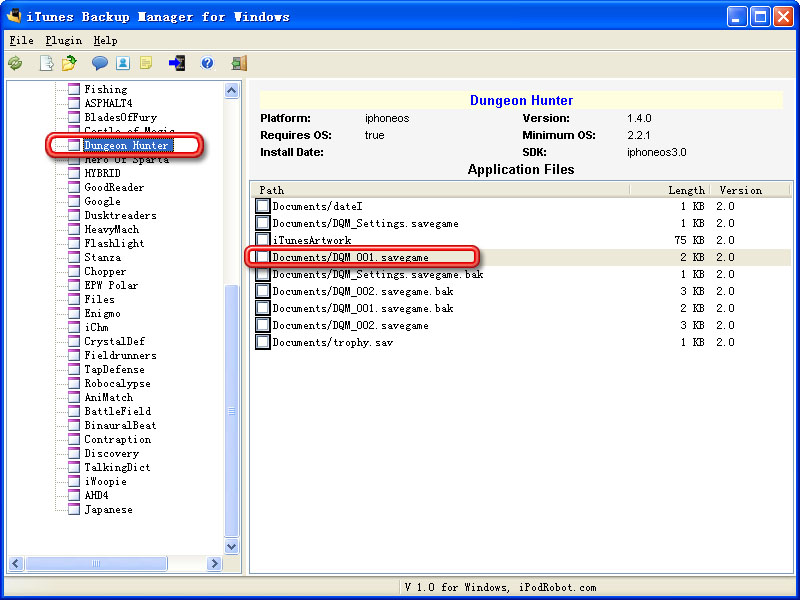Image resolution: width=800 pixels, height=600 pixels.
Task: Click the app icon beside EPW Polar
Action: click(74, 285)
